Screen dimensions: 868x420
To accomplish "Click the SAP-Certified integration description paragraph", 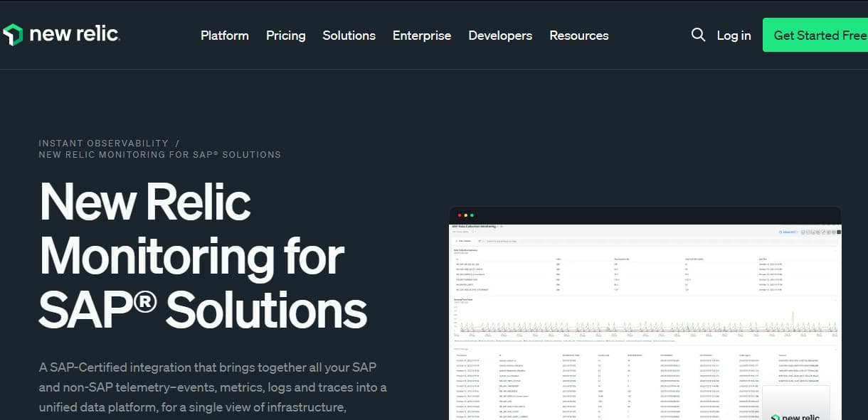I will point(213,387).
